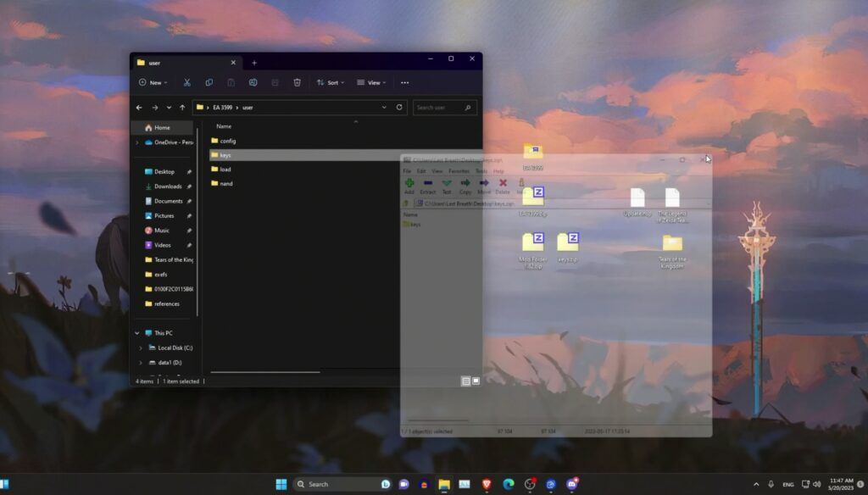The image size is (868, 495).
Task: Click the Cut scissors icon in toolbar
Action: (x=187, y=82)
